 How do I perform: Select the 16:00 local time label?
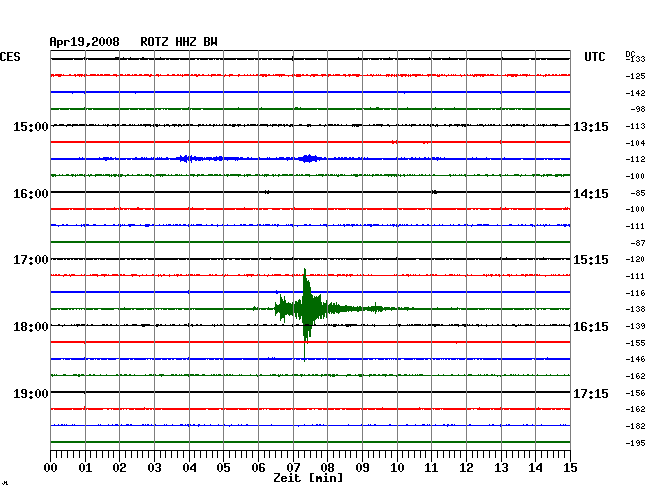(x=31, y=194)
